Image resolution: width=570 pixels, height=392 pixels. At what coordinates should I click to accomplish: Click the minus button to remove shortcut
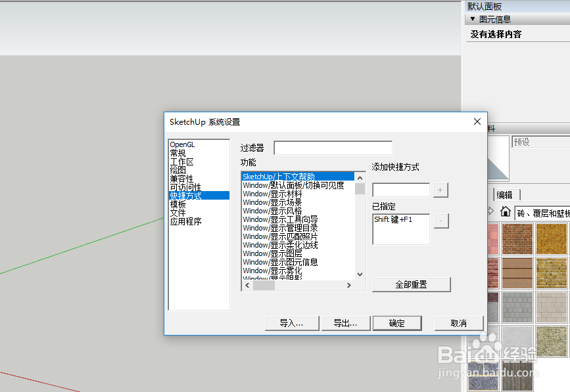pyautogui.click(x=441, y=221)
